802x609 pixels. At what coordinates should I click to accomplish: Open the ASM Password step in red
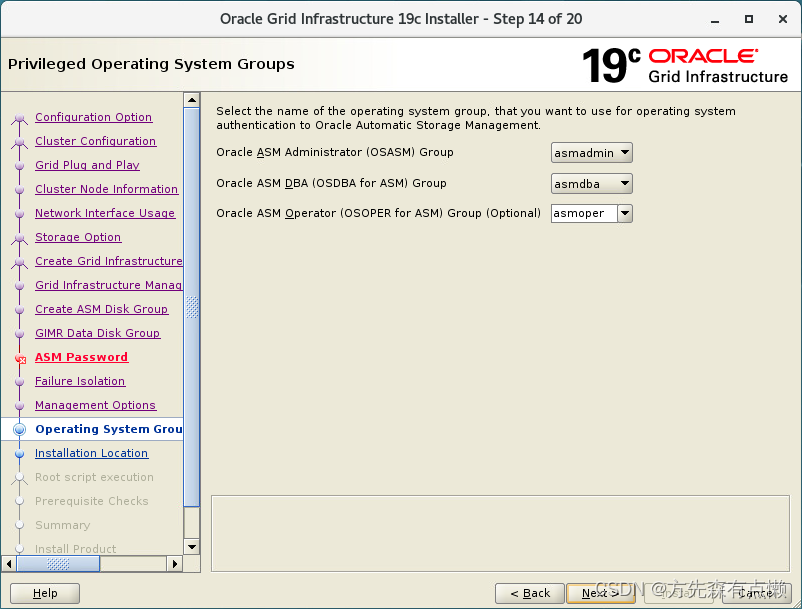[x=81, y=357]
